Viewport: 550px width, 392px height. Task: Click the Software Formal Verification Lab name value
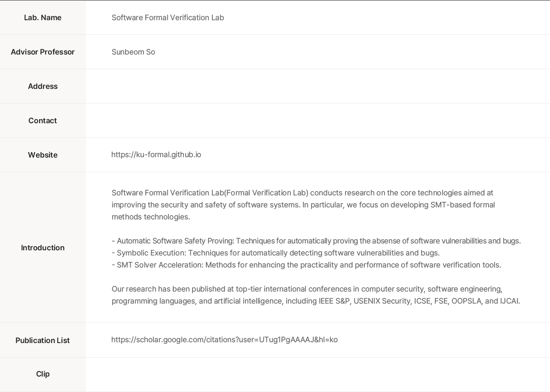168,18
